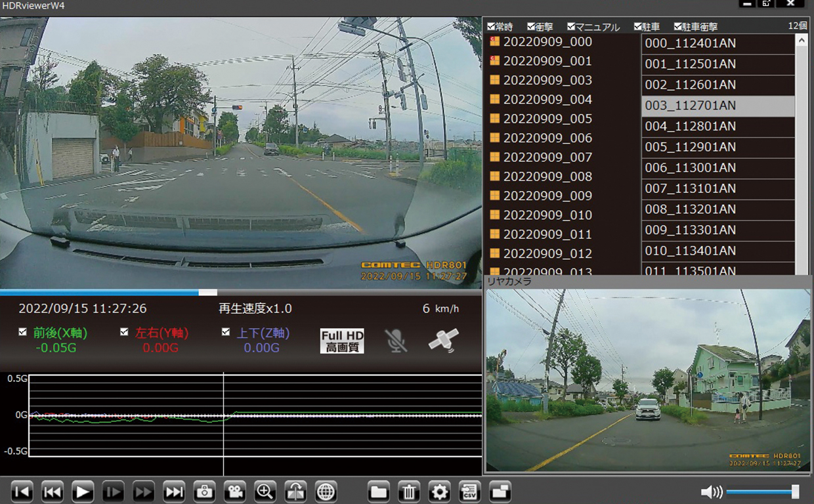Open the settings gear icon
The width and height of the screenshot is (814, 504).
tap(439, 492)
